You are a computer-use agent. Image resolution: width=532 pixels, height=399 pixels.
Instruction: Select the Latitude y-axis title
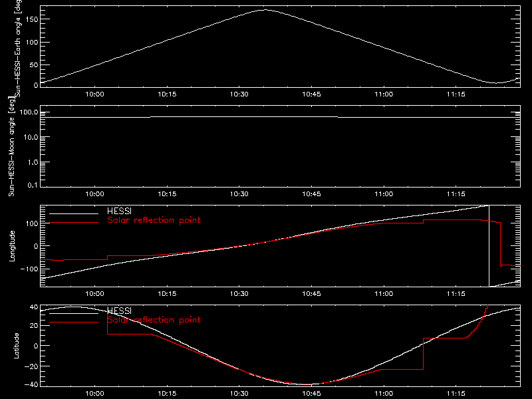tap(16, 346)
